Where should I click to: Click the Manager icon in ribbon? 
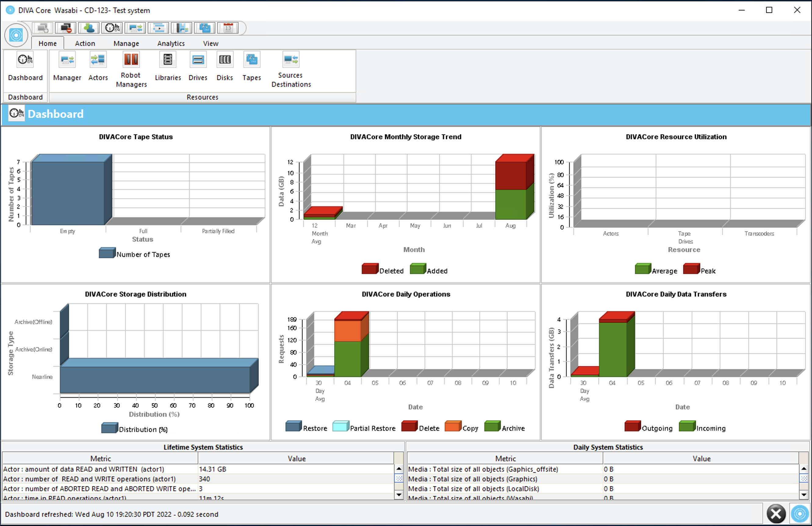click(67, 61)
